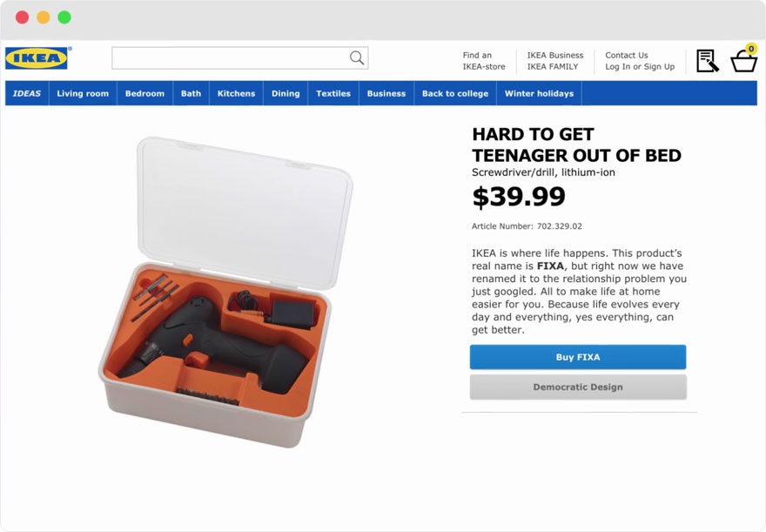Screen dimensions: 766x532
Task: Open the IDEAS menu item
Action: (x=27, y=93)
